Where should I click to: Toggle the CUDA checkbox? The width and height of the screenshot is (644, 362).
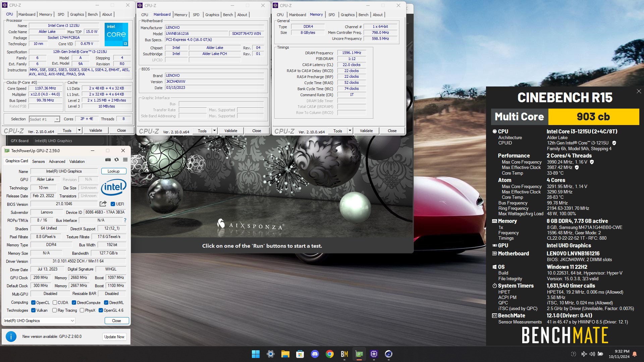(55, 303)
